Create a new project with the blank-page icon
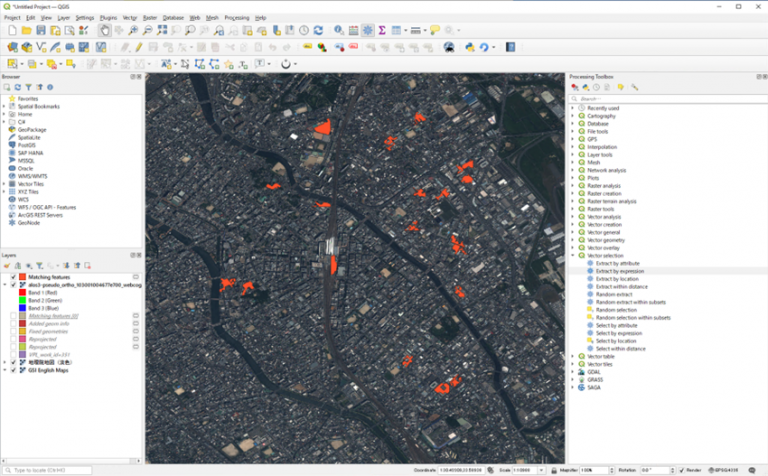This screenshot has width=768, height=476. click(12, 30)
